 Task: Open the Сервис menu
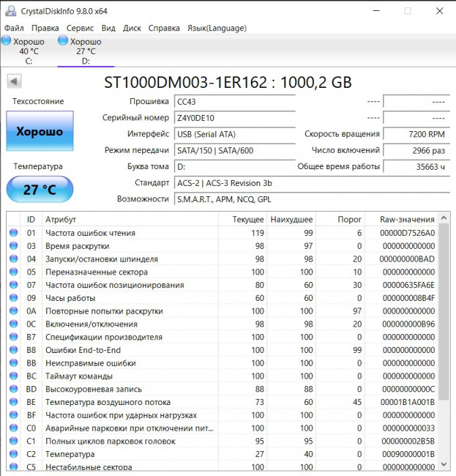pos(80,29)
